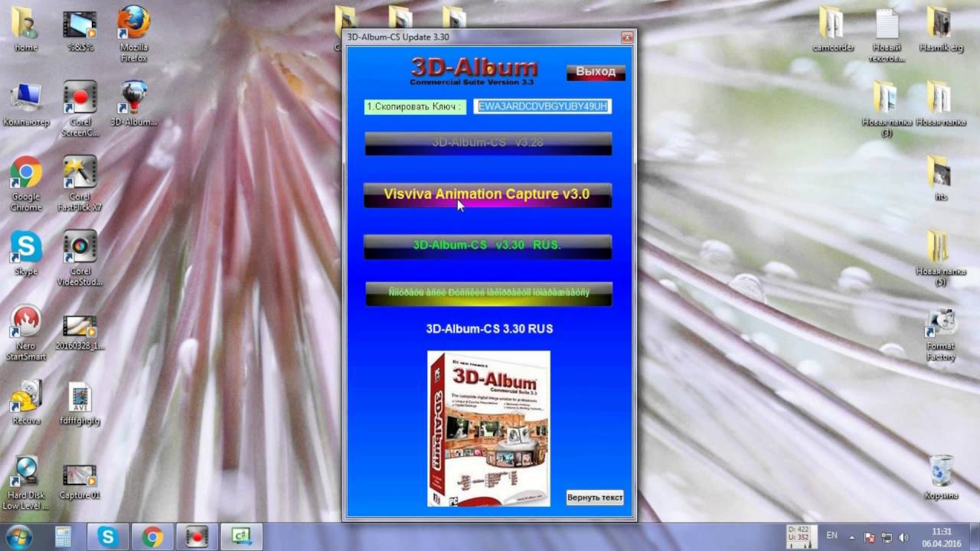Click the 3D-Album-CS v3.28 button
Screen dimensions: 980x551
tap(488, 143)
